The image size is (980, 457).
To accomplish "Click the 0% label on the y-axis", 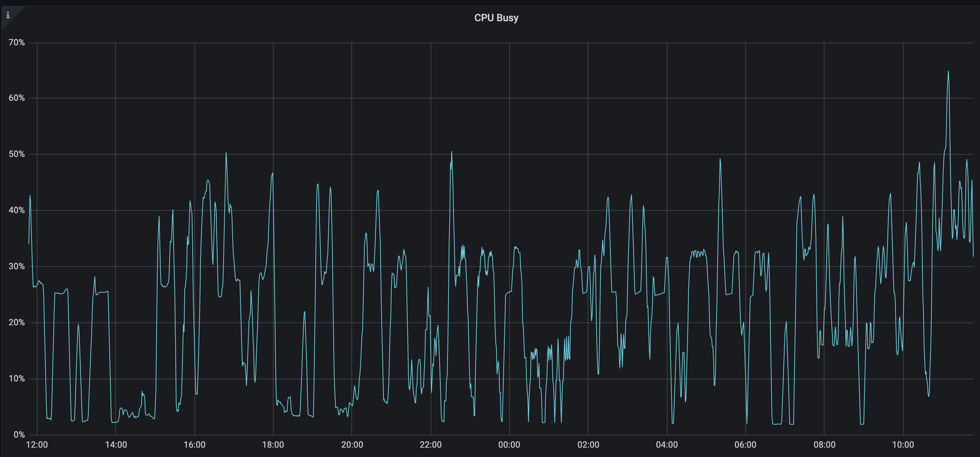I will (19, 435).
